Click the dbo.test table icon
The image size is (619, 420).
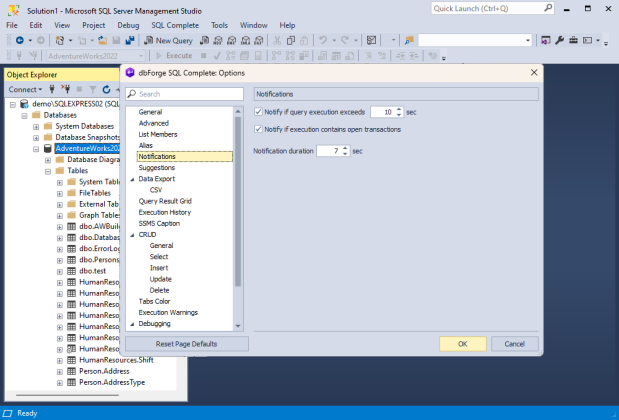click(71, 271)
